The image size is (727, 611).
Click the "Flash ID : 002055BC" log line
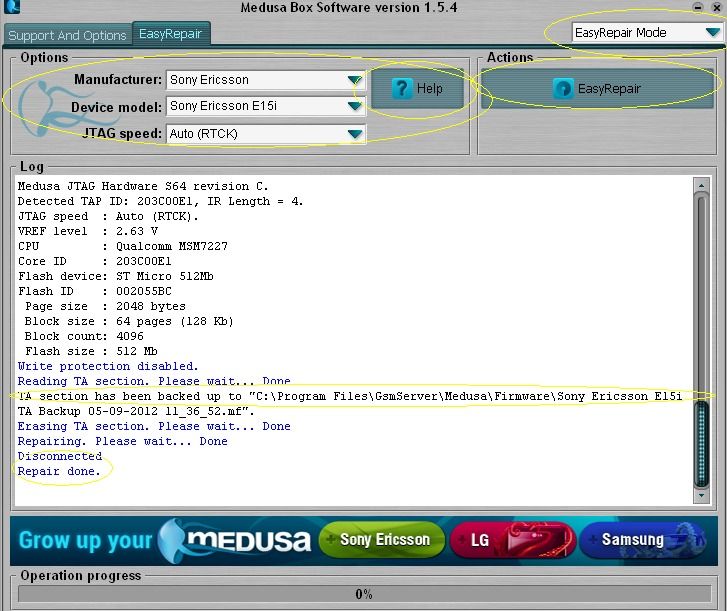pyautogui.click(x=95, y=291)
